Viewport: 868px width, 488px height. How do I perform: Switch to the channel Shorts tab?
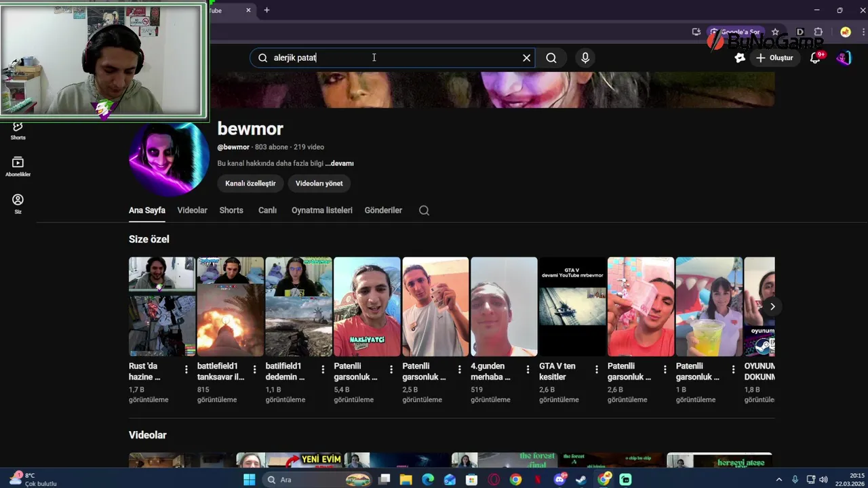231,211
